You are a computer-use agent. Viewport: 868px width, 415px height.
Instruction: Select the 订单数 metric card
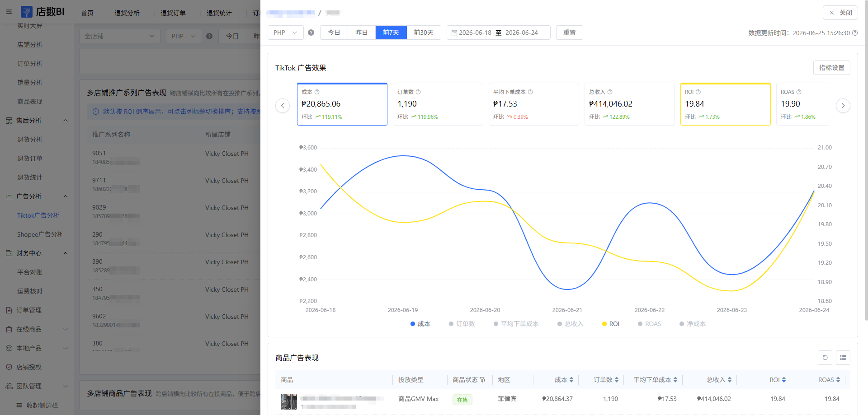438,104
